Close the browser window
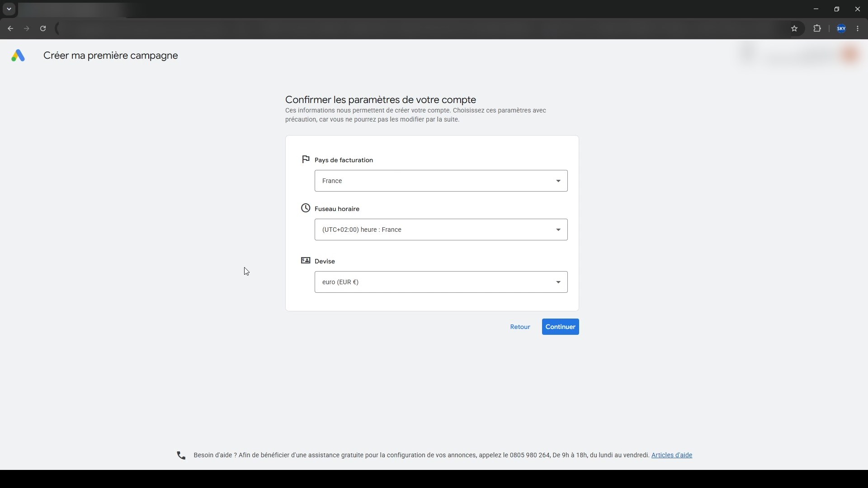868x488 pixels. tap(858, 9)
